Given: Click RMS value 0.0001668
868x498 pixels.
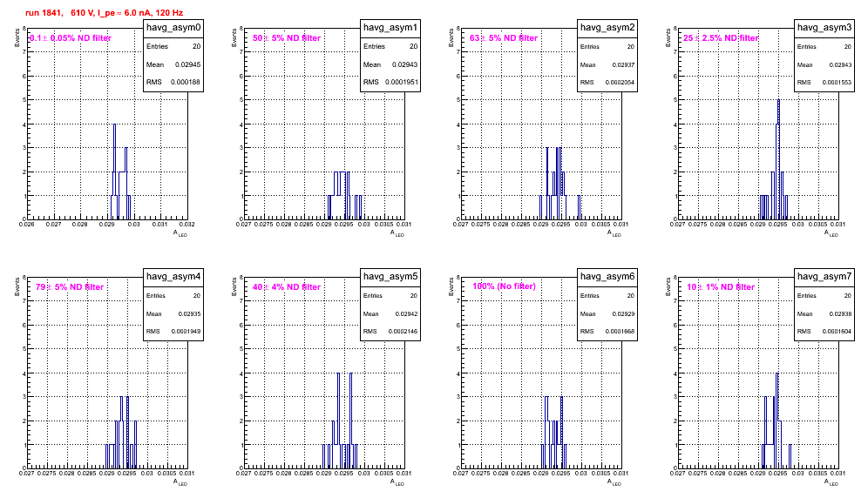Looking at the screenshot, I should click(620, 332).
